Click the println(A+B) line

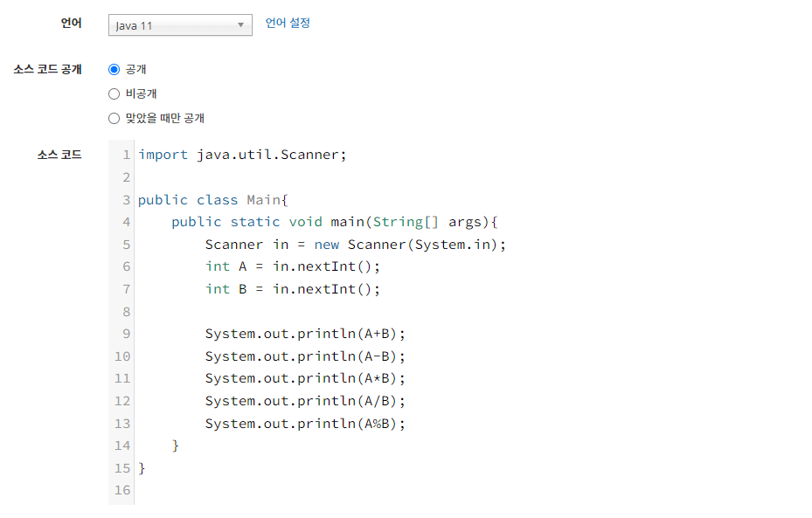click(x=305, y=334)
